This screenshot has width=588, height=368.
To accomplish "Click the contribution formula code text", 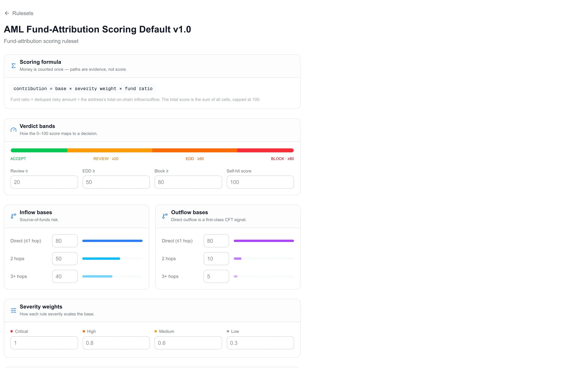I will [83, 89].
